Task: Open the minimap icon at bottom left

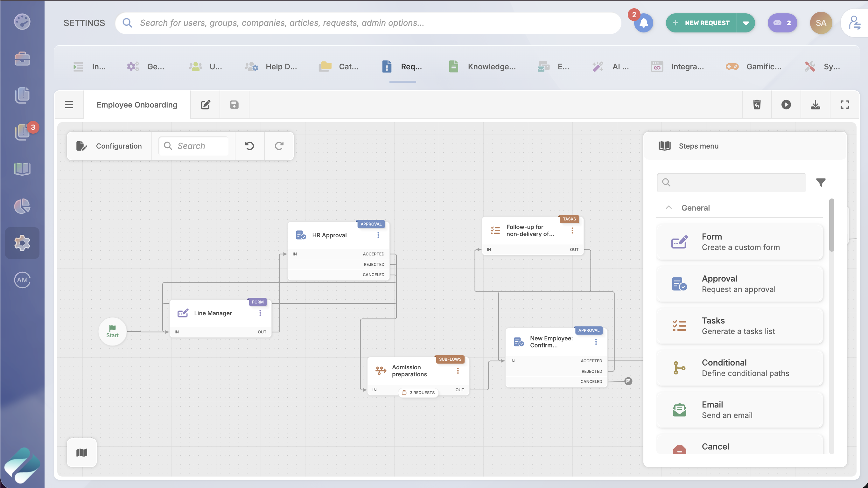Action: [81, 452]
